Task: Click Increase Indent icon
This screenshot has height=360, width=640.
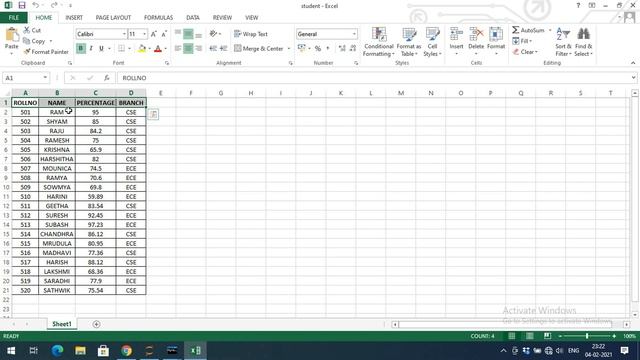Action: tap(223, 49)
